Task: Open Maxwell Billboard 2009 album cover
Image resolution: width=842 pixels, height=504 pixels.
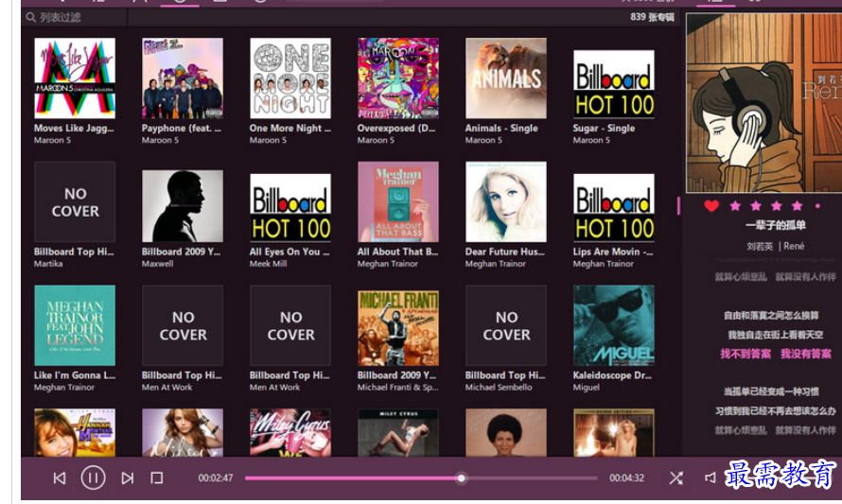Action: coord(183,205)
